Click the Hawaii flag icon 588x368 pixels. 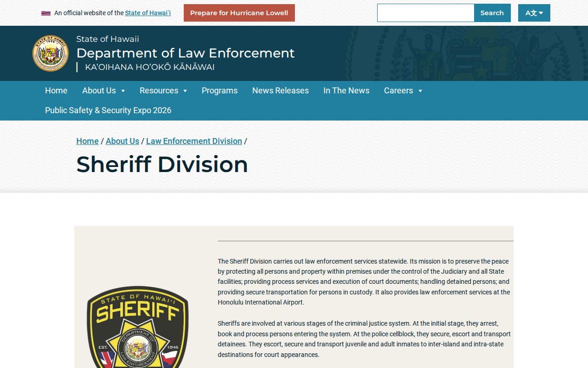click(46, 13)
